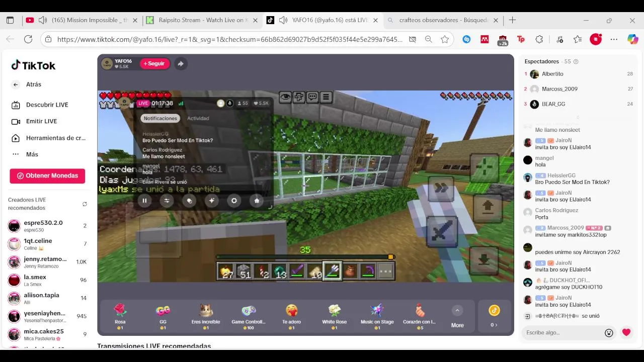644x362 pixels.
Task: Open mica.cakes25 live stream
Action: coord(47,334)
